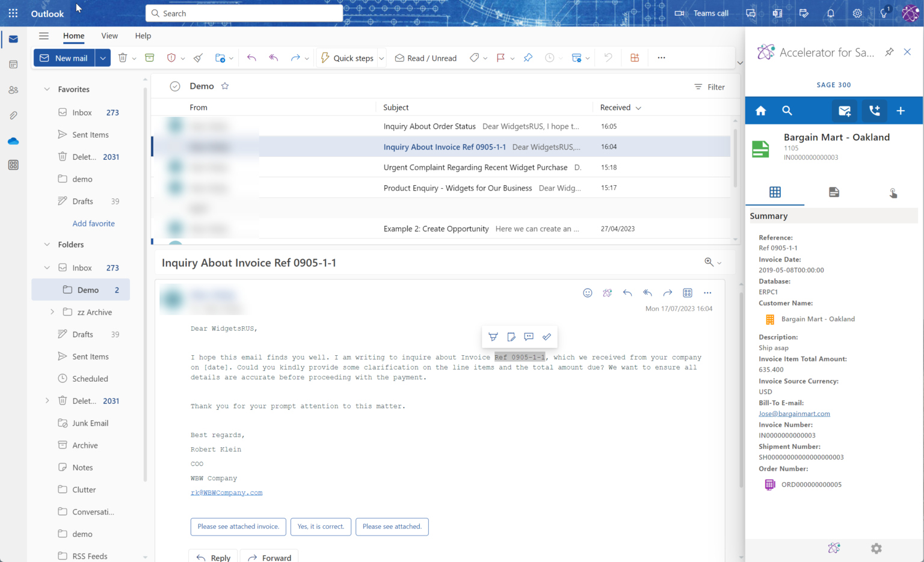The height and width of the screenshot is (562, 924).
Task: Open More apps icon in left rail
Action: click(13, 165)
